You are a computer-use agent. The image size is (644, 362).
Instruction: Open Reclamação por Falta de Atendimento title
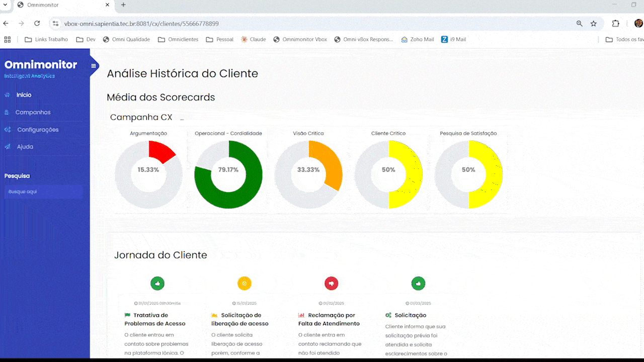[x=330, y=319]
